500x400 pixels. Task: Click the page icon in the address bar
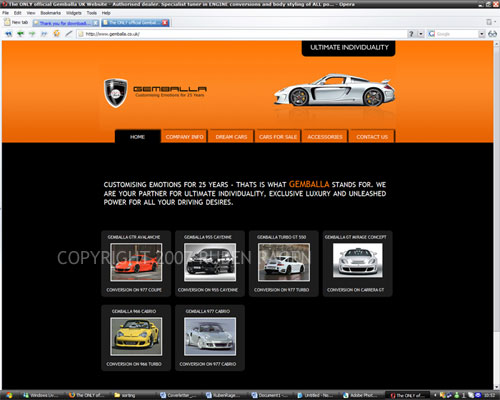coord(81,34)
